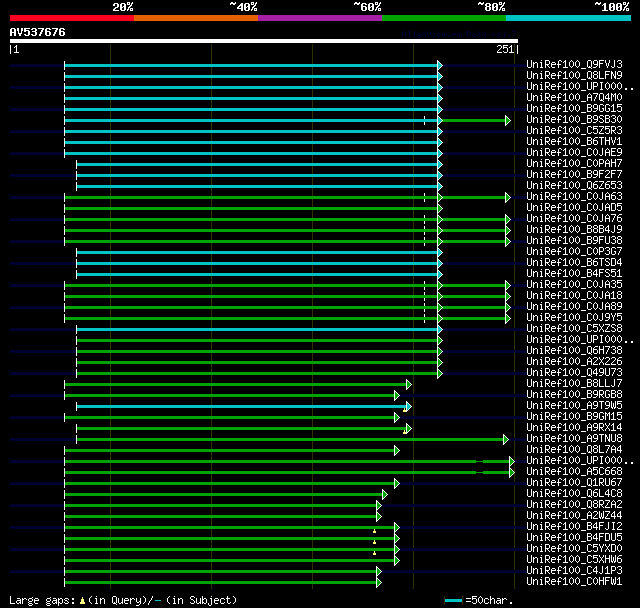The height and width of the screenshot is (608, 640).
Task: Open hit UniRef100_B8LLJ7
Action: click(574, 384)
